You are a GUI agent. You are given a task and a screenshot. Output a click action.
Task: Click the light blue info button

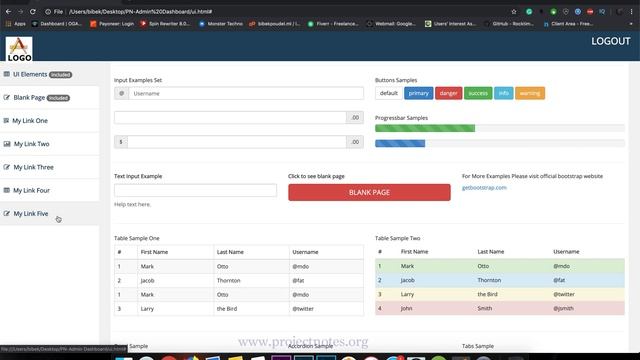point(504,93)
